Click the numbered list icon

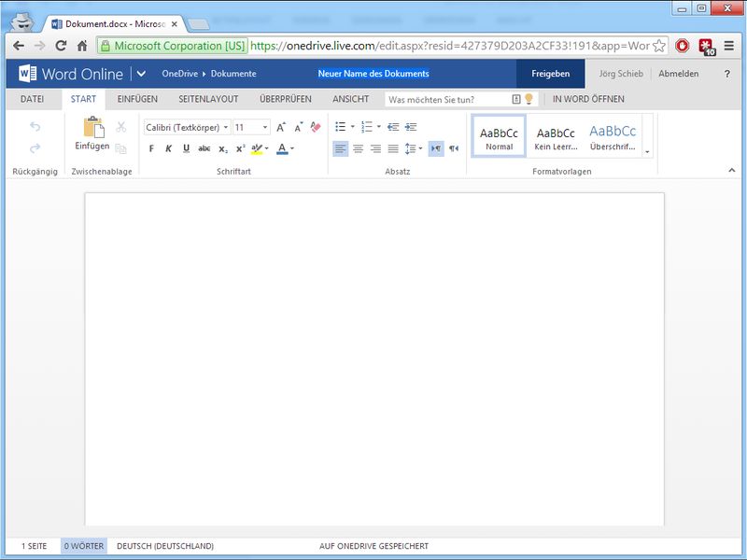tap(366, 127)
